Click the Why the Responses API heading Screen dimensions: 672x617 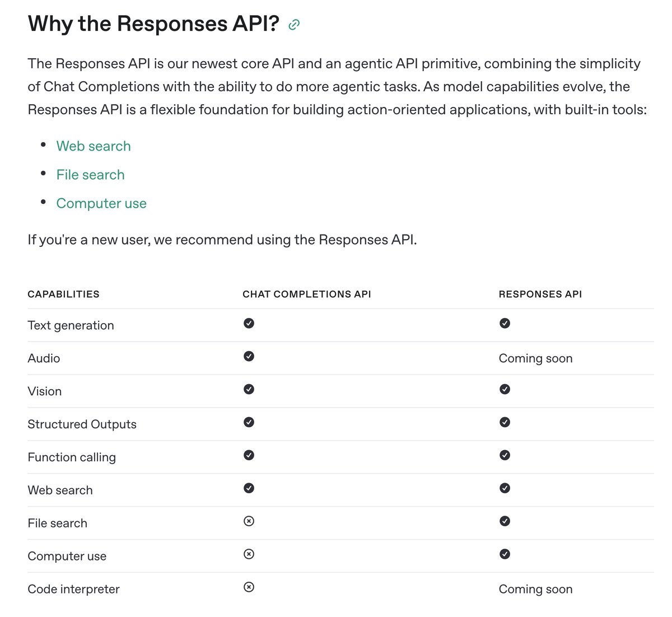point(153,24)
